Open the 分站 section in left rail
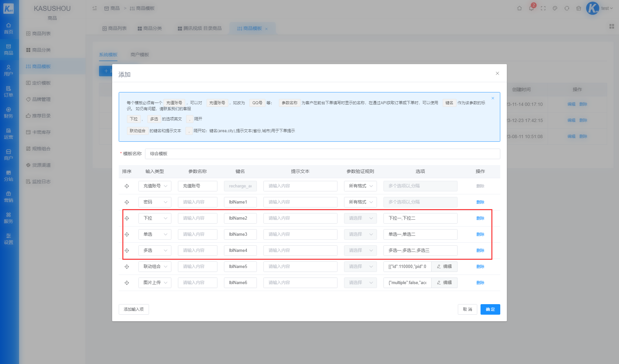Screen dimensions: 619x364 [9, 176]
